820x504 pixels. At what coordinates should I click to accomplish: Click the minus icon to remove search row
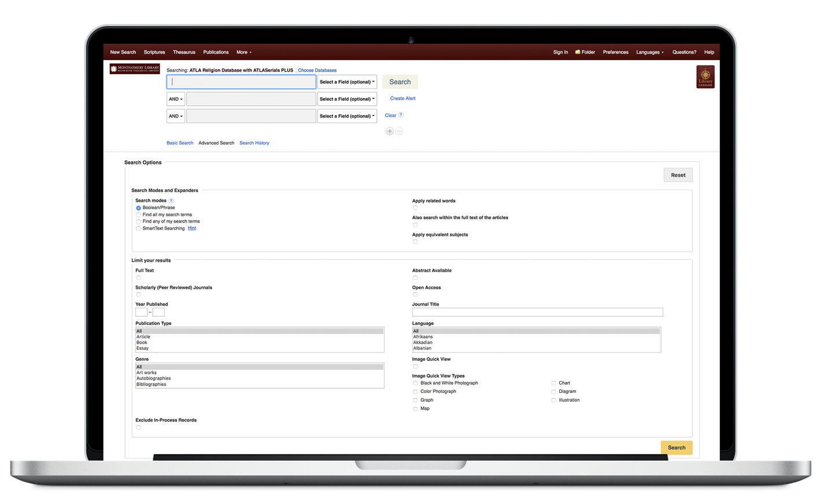tap(399, 131)
